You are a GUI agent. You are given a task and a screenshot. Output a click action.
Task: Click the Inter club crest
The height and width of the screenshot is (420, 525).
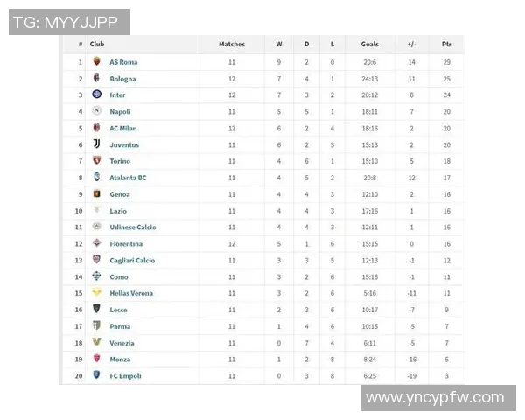pos(97,94)
